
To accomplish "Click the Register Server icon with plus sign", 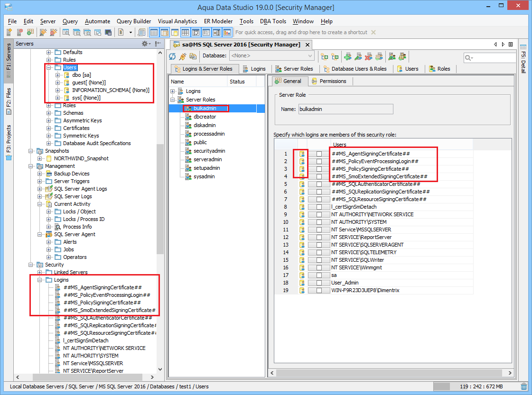I will coord(9,32).
